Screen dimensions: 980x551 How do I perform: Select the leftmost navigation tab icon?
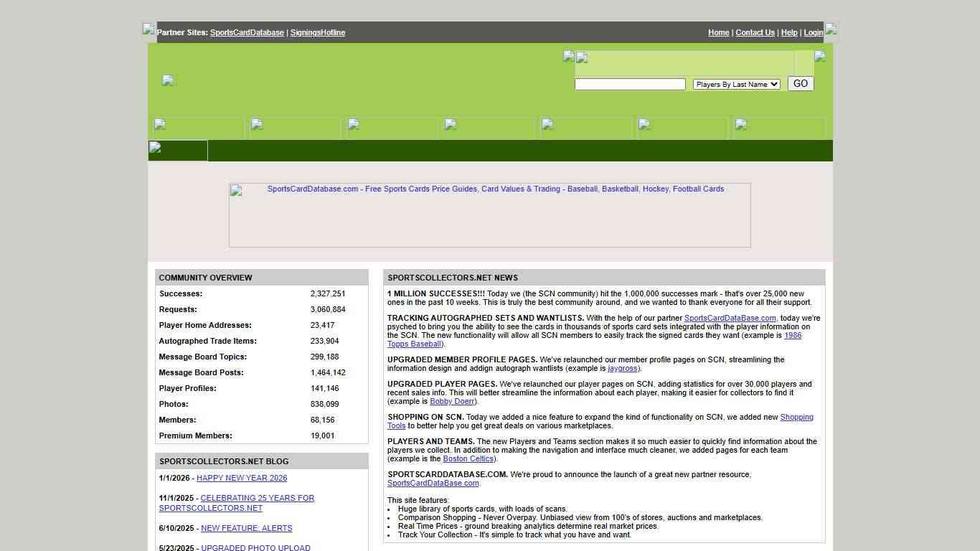159,125
